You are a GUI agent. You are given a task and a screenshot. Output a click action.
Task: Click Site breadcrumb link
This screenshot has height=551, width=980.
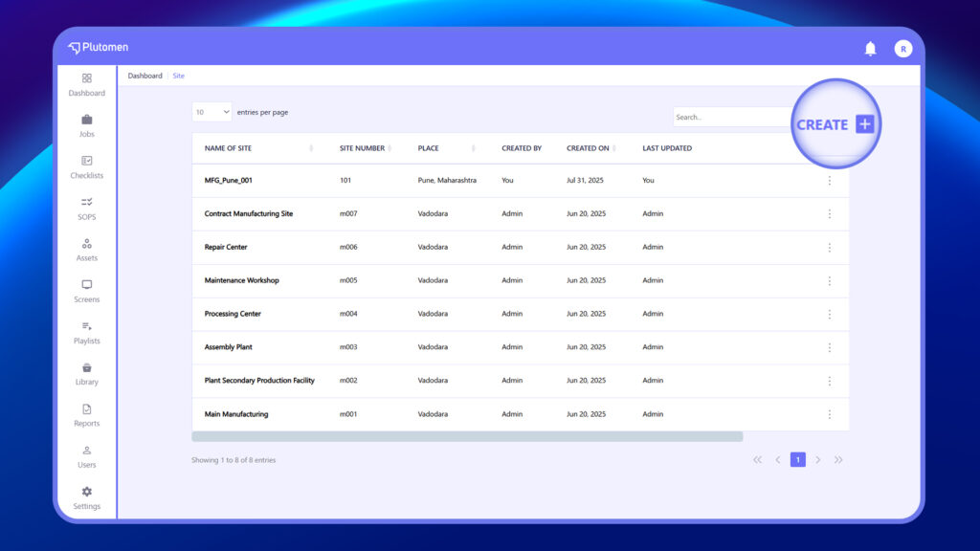pyautogui.click(x=178, y=76)
